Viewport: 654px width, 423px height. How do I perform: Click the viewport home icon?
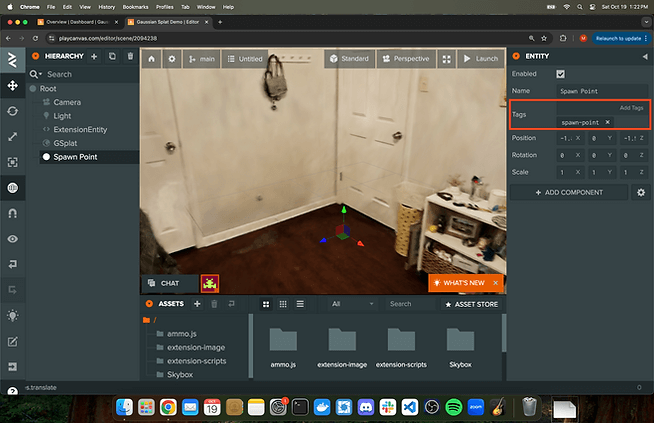[x=152, y=59]
